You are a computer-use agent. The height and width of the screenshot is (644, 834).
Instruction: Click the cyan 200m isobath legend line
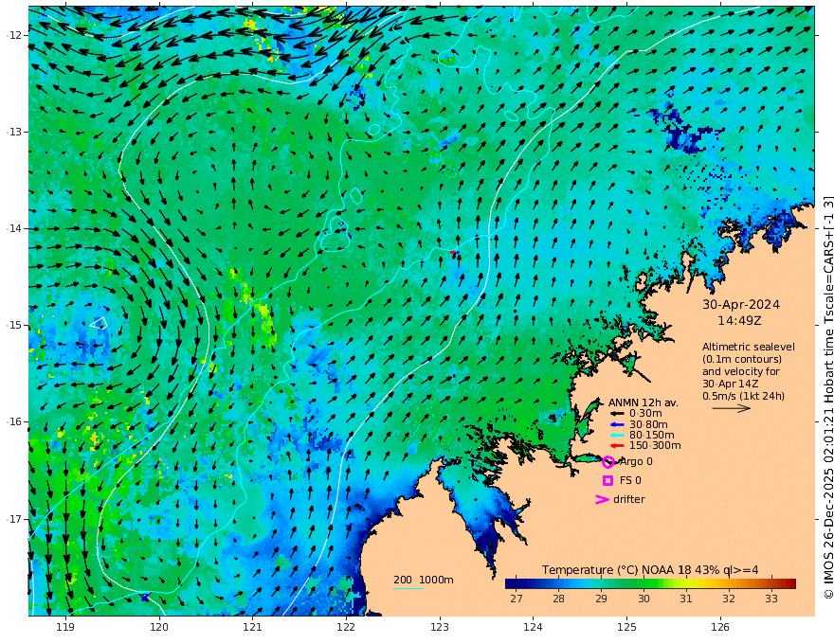[x=408, y=588]
